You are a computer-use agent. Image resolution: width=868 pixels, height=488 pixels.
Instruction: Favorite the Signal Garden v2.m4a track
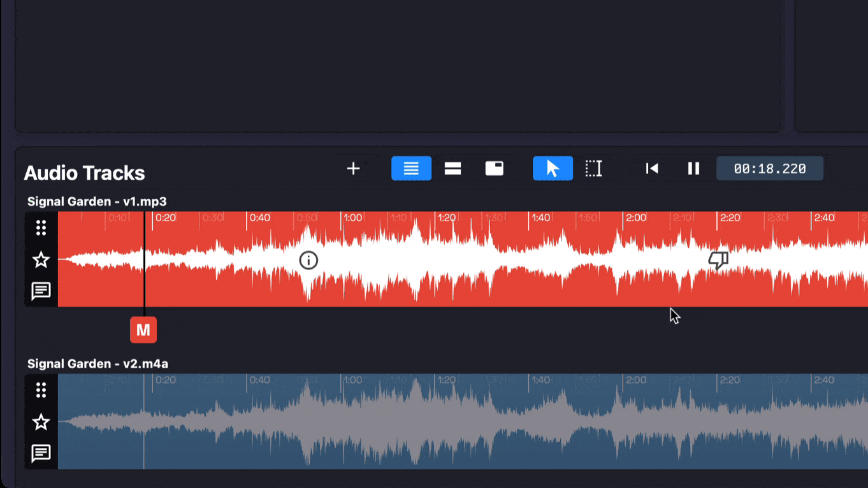(x=41, y=422)
